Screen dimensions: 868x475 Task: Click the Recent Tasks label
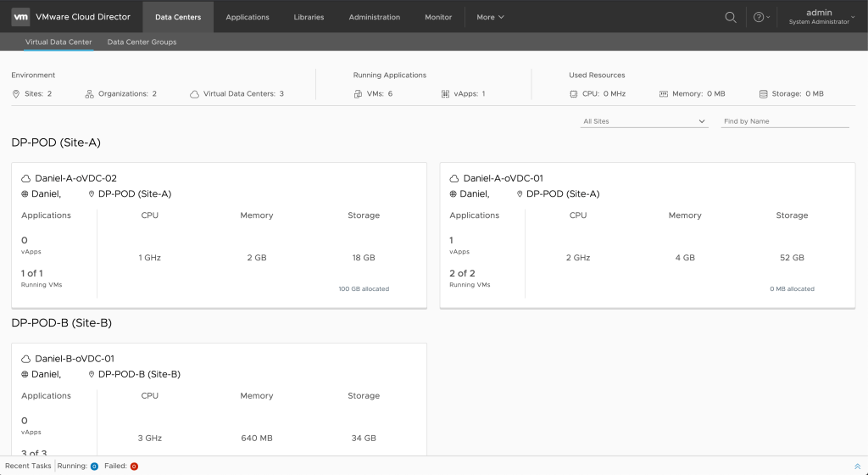click(28, 467)
